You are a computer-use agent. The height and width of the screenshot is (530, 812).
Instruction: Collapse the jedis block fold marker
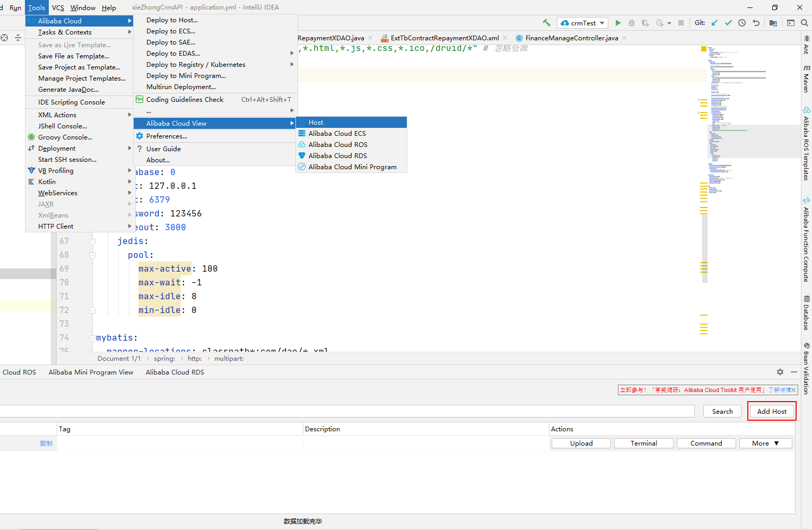pos(92,241)
